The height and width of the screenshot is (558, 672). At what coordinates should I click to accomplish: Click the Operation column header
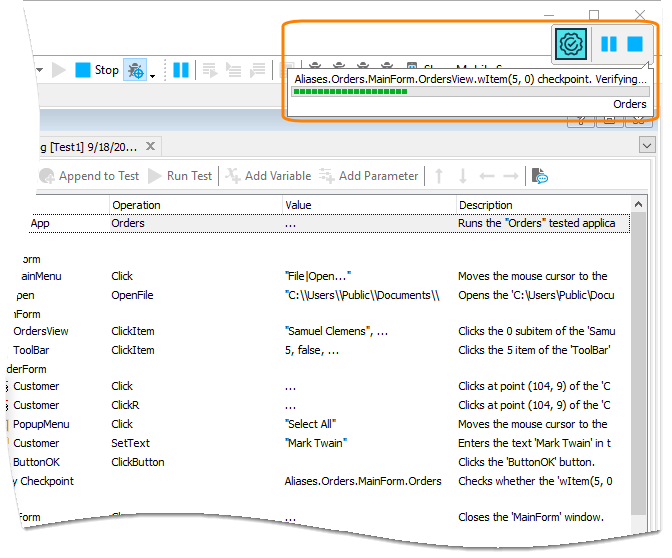pos(196,205)
